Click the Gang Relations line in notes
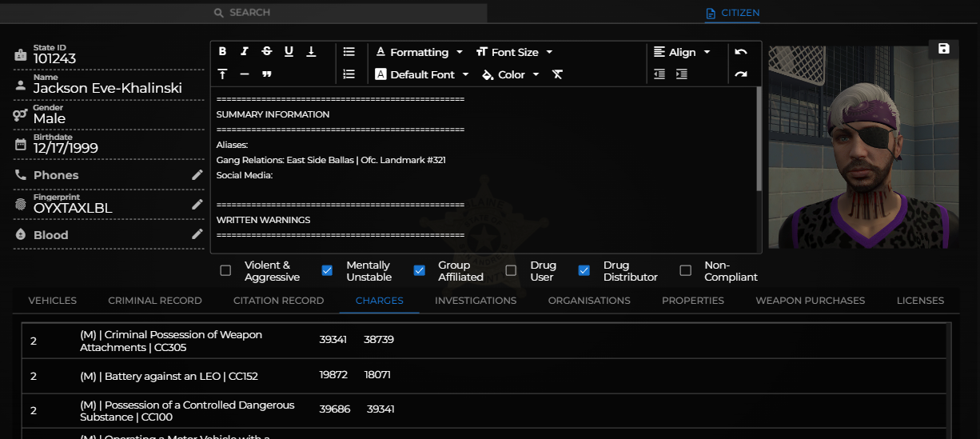Screen dimensions: 980x439 click(331, 160)
